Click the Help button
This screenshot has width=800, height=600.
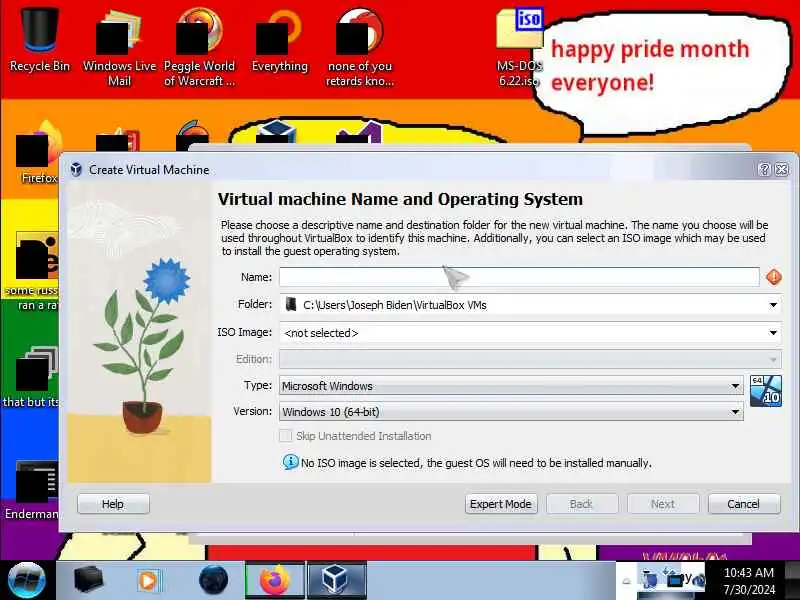(x=113, y=504)
